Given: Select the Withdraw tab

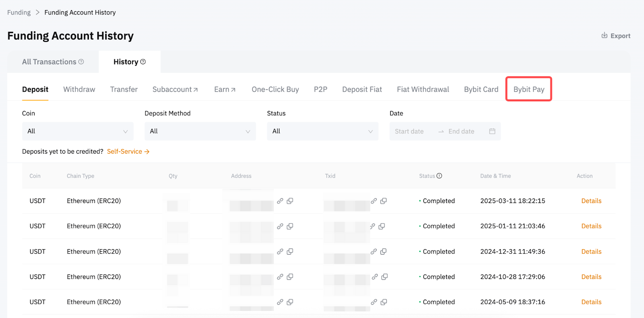Looking at the screenshot, I should [79, 89].
